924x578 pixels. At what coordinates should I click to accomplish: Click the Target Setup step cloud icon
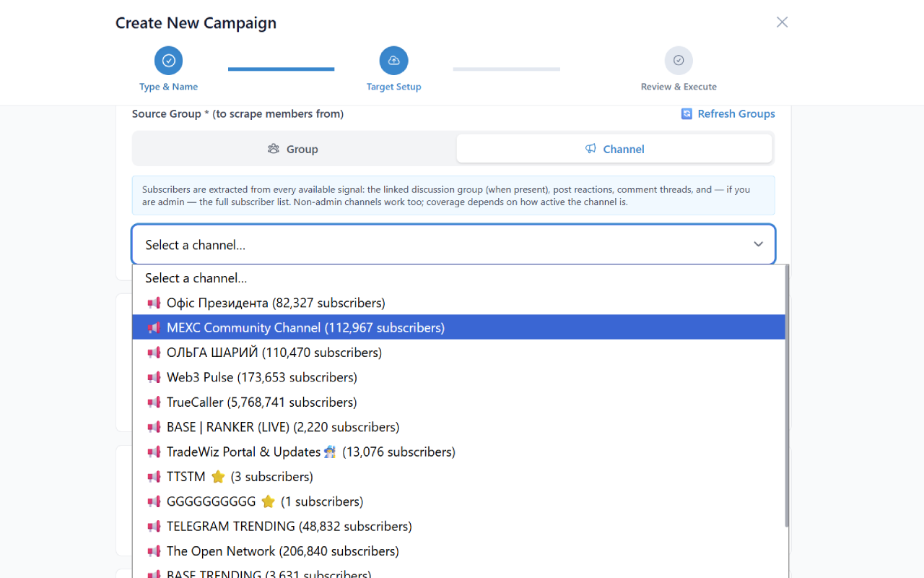click(393, 61)
